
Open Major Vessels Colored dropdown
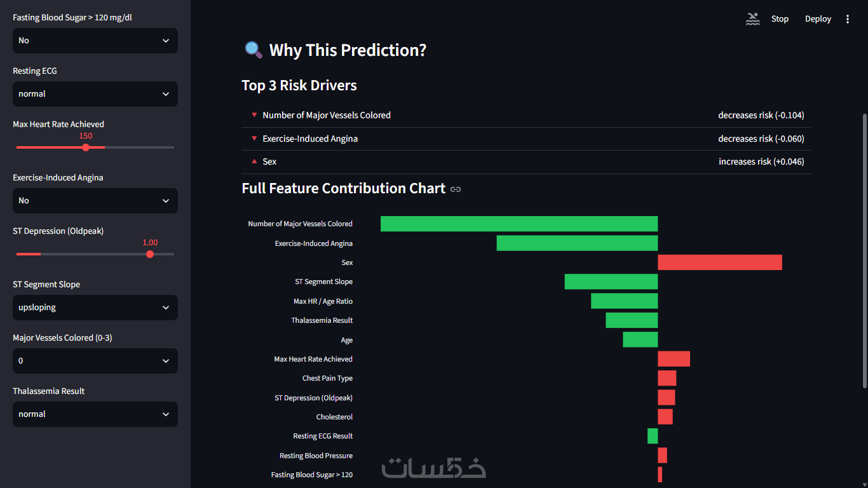coord(95,361)
